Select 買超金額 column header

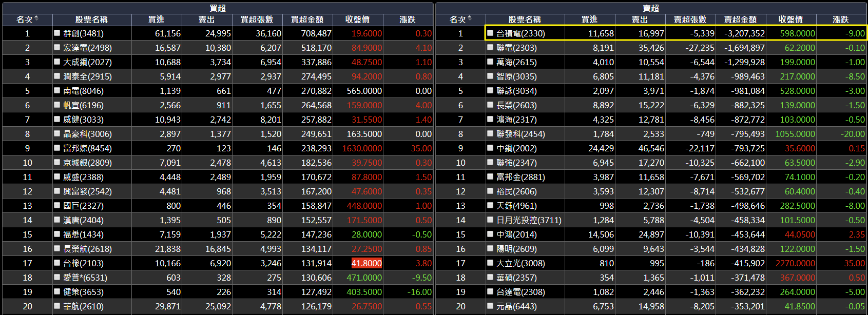tap(307, 19)
